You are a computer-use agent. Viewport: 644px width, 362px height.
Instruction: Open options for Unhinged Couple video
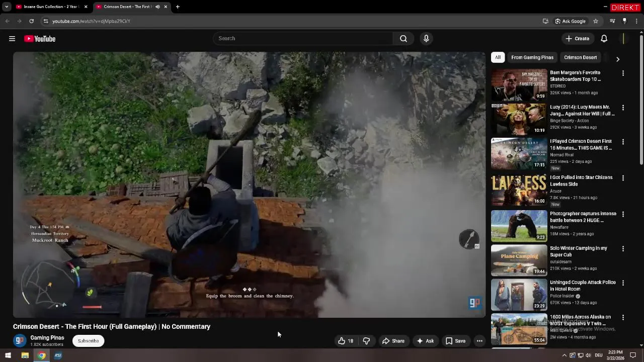(x=623, y=283)
